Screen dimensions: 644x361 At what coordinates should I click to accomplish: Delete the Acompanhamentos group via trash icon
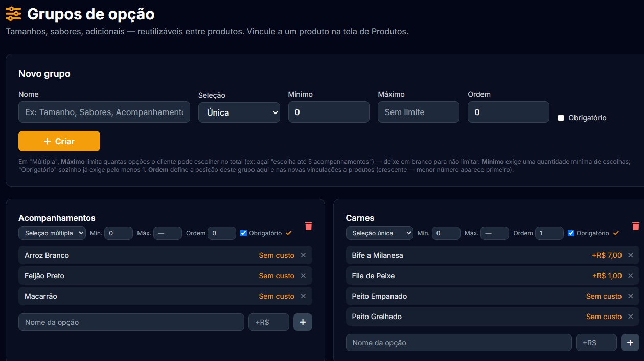[x=308, y=226]
